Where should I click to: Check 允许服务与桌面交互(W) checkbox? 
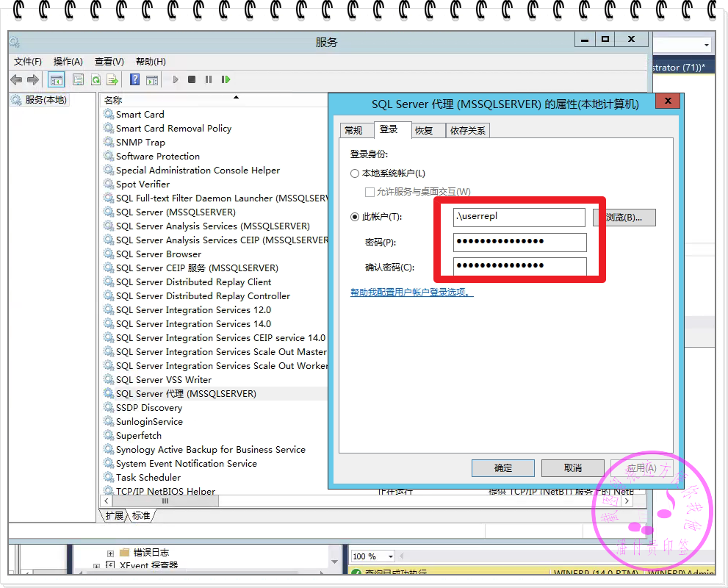(370, 192)
